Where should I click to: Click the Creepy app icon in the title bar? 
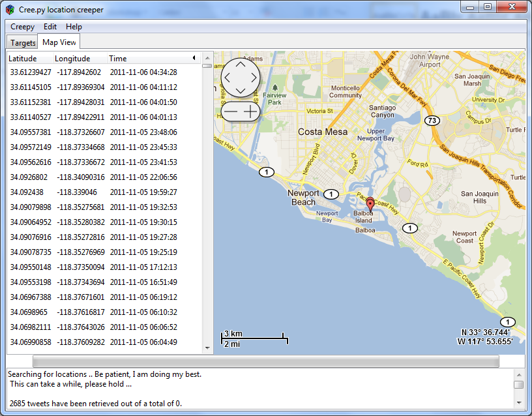tap(10, 10)
